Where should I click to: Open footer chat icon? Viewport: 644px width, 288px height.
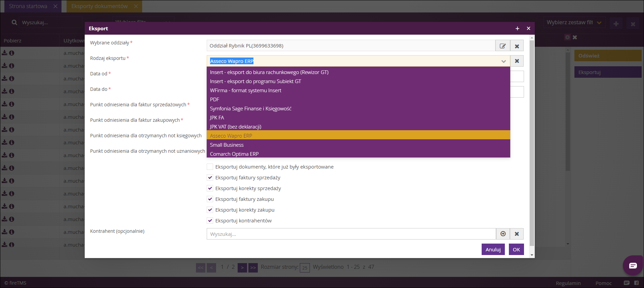click(x=627, y=283)
